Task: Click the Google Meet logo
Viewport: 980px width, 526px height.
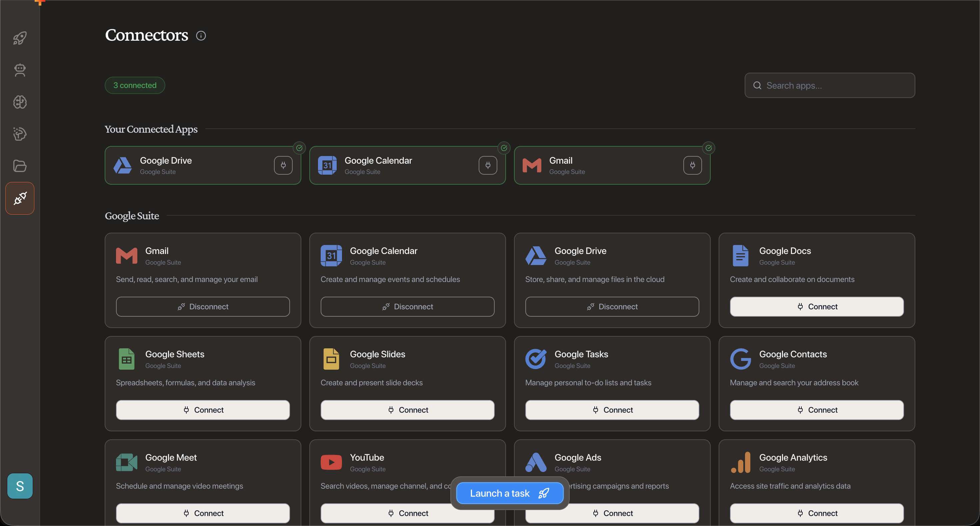Action: coord(127,462)
